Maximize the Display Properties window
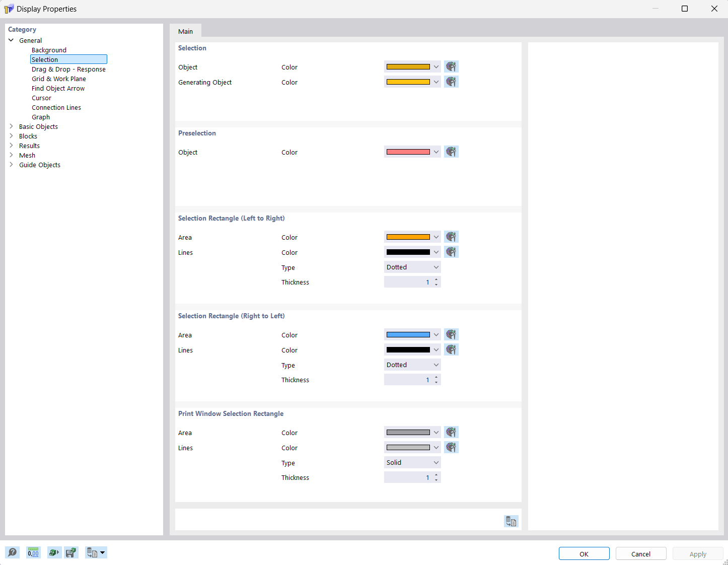 [685, 9]
